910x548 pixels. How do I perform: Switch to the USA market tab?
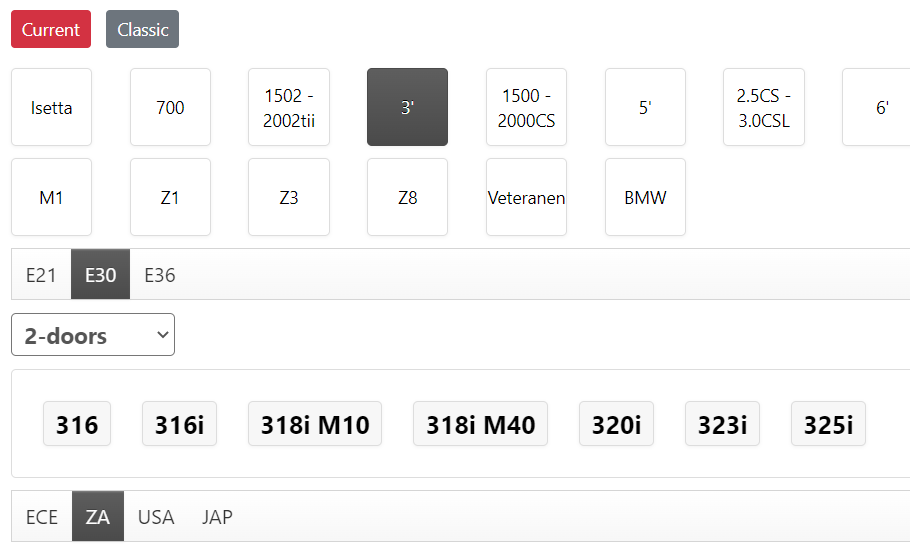coord(156,517)
